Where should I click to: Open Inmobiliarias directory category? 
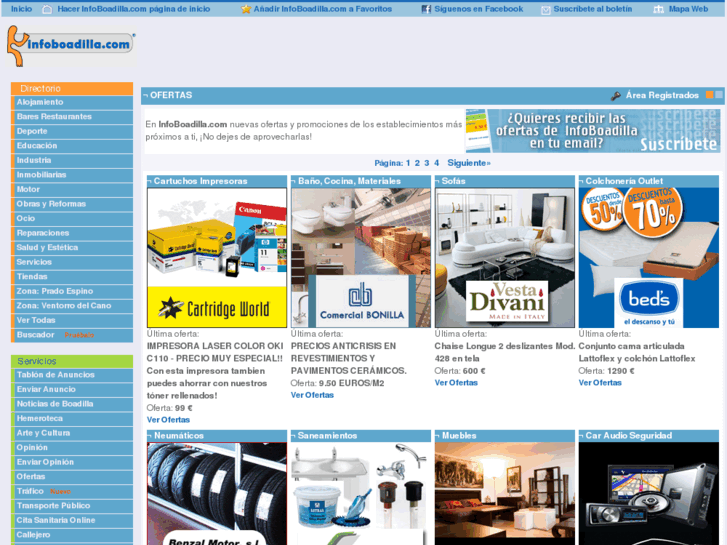tap(72, 175)
